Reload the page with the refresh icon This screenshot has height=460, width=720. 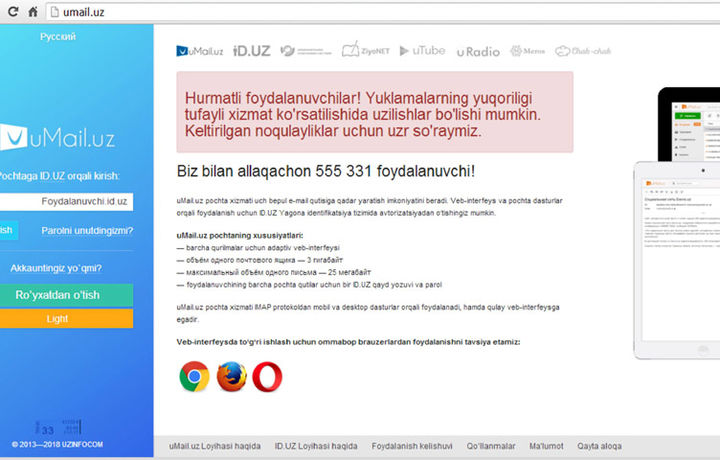13,11
